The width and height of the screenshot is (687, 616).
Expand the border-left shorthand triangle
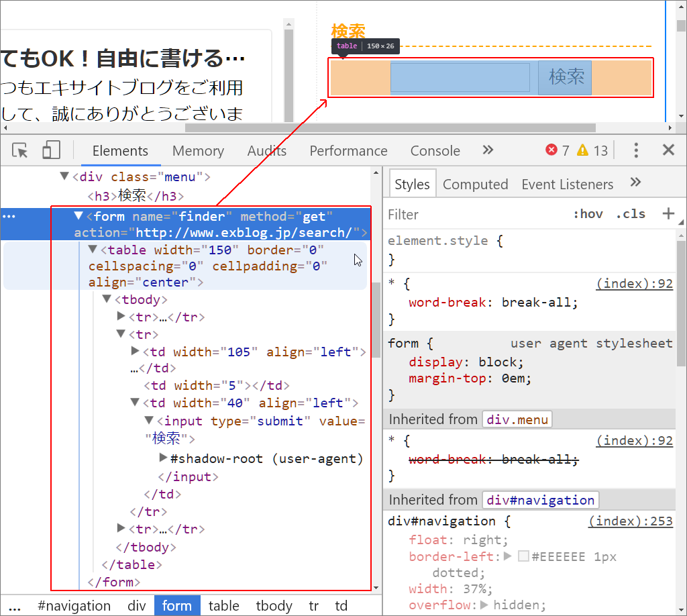(x=508, y=556)
